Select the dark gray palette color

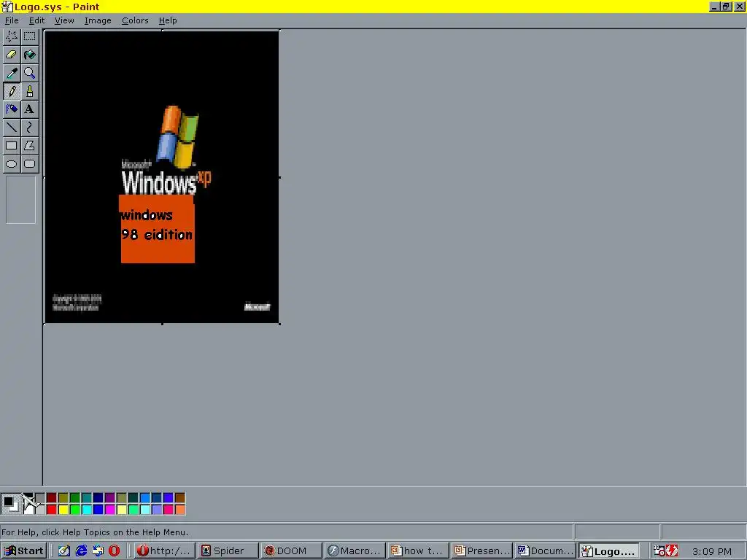coord(40,498)
